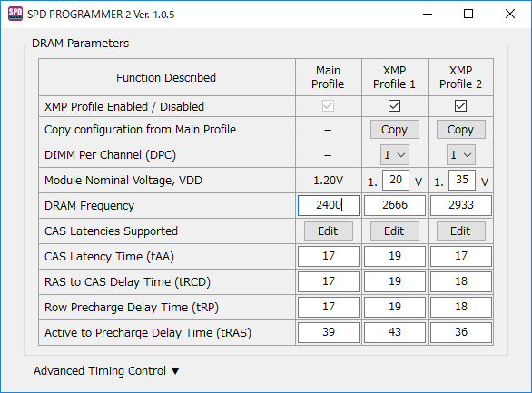Screen dimensions: 532x393
Task: Click the XMP Profile 2 column header
Action: pos(461,77)
